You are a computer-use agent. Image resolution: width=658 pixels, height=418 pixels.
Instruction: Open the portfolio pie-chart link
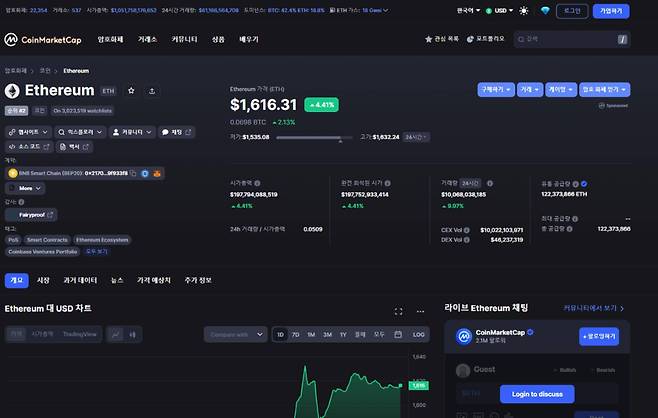tap(486, 39)
